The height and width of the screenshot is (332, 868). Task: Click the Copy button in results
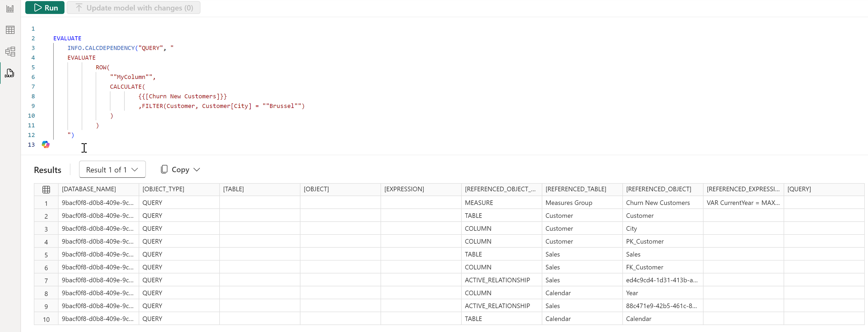pyautogui.click(x=175, y=169)
